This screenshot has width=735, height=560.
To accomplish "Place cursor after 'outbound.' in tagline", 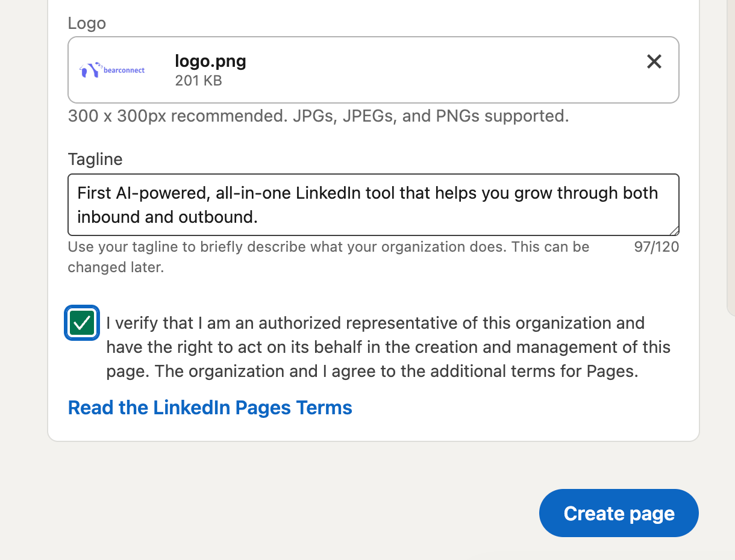I will [x=259, y=217].
